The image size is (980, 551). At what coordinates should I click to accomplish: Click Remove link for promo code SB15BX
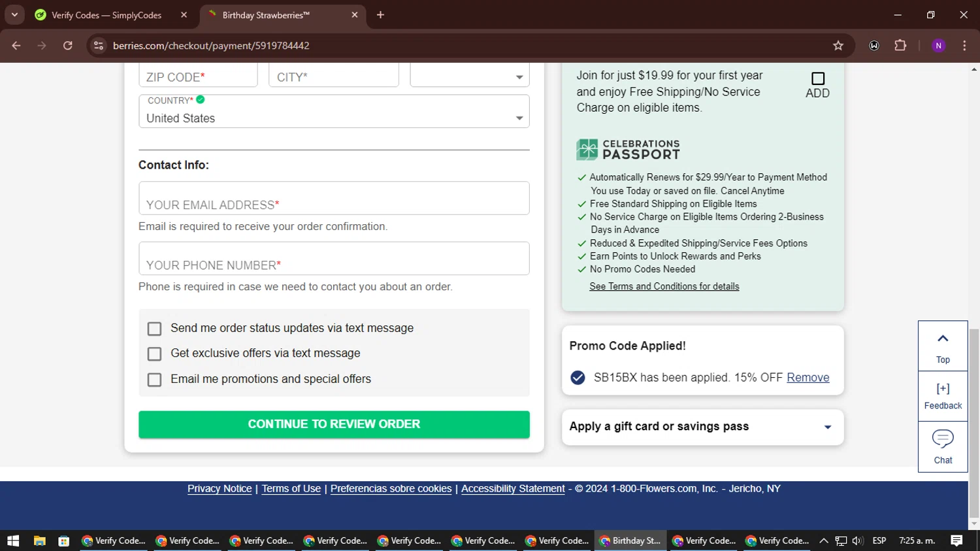tap(808, 378)
